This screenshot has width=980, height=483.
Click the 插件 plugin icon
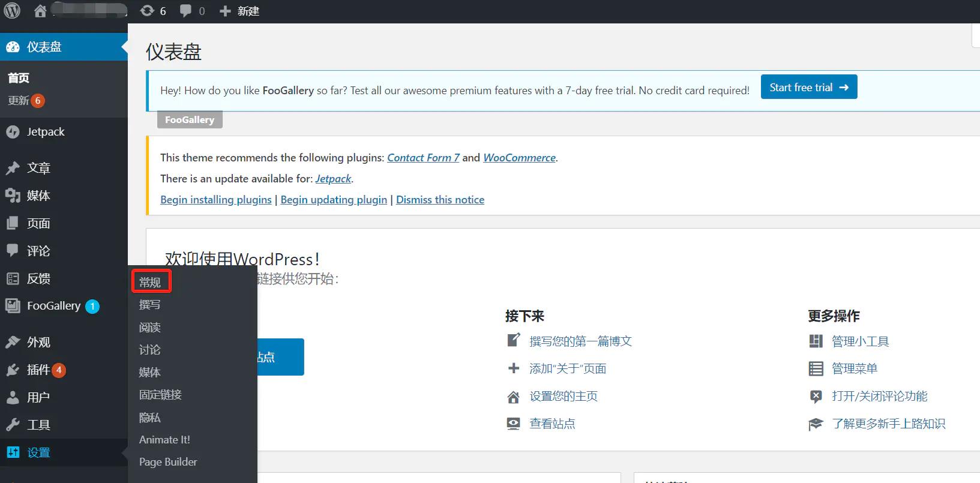[13, 370]
